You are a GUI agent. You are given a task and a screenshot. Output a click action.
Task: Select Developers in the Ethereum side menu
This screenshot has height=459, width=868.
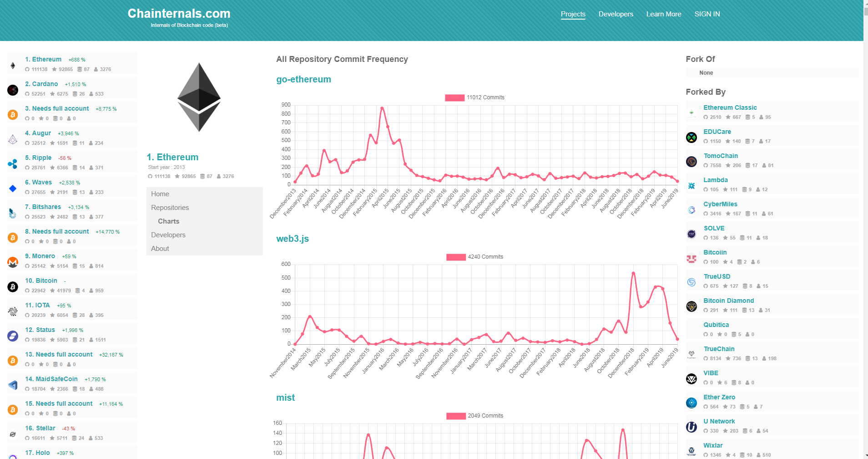[x=205, y=235]
